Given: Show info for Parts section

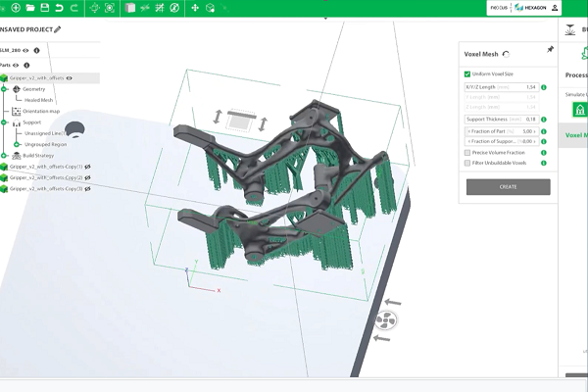Looking at the screenshot, I should pos(26,66).
